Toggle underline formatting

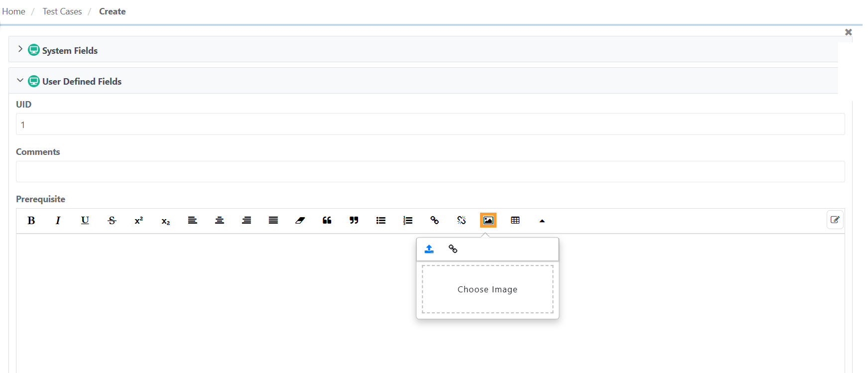(x=85, y=220)
